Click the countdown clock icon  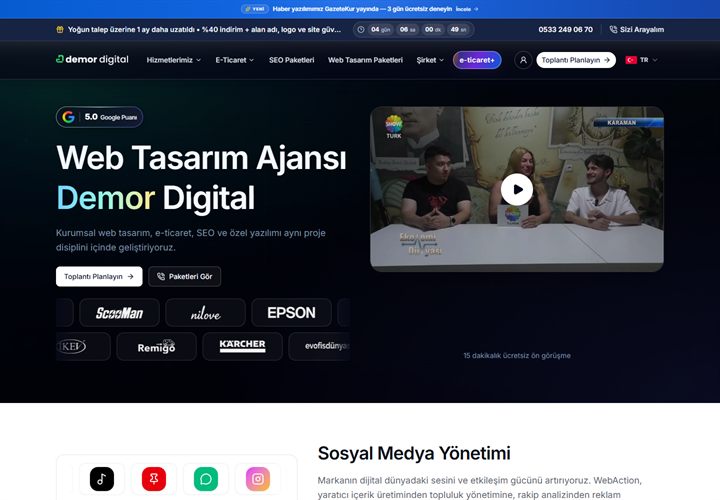point(361,29)
